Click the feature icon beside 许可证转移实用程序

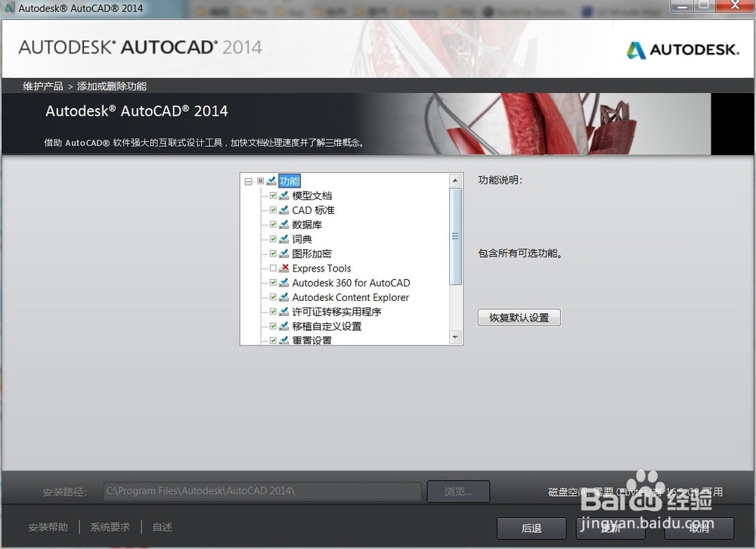(282, 312)
